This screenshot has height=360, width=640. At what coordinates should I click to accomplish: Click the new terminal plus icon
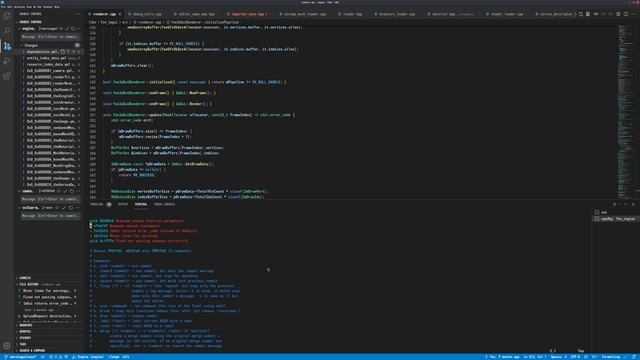point(614,204)
